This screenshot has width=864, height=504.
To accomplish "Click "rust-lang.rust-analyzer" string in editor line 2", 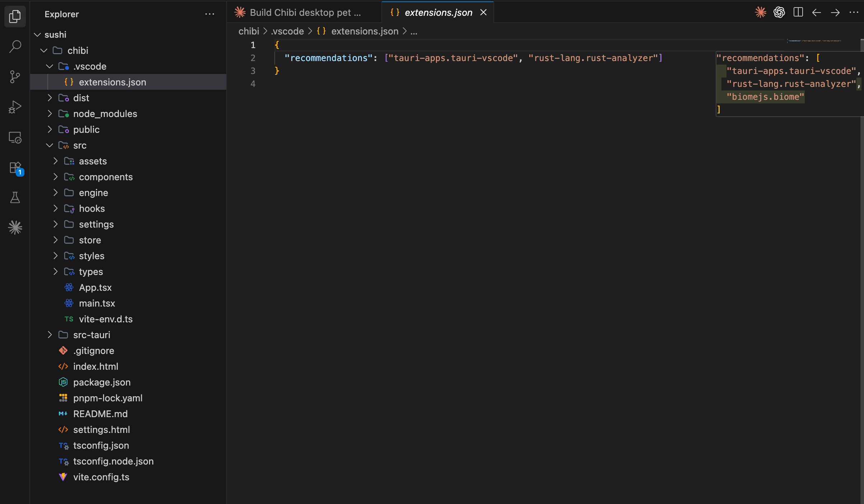I will (x=593, y=58).
